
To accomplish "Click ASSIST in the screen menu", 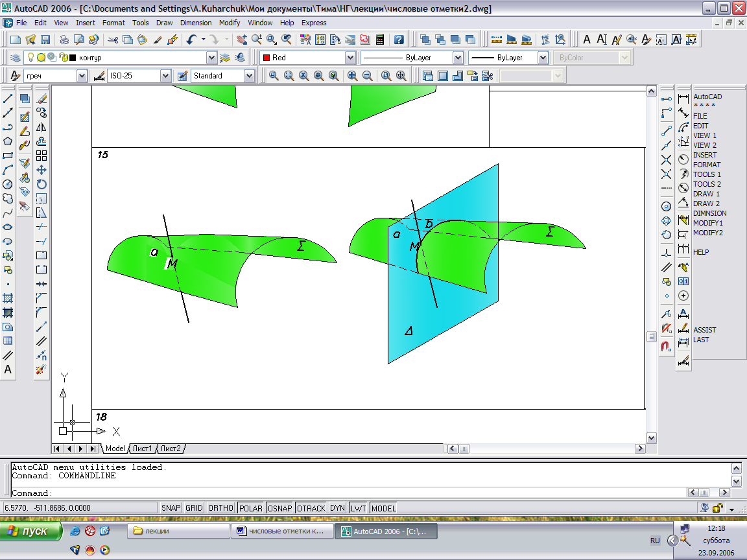I will coord(705,330).
